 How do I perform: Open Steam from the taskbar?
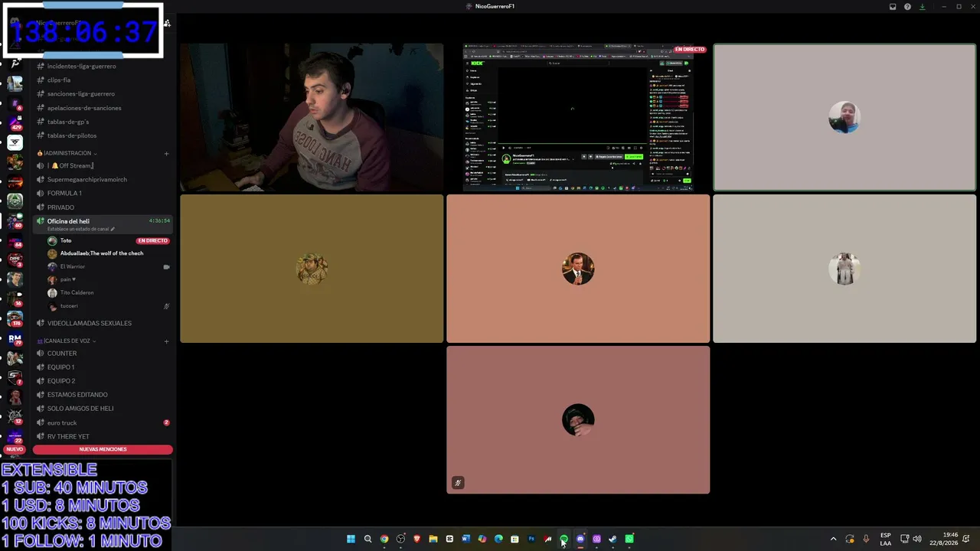(612, 539)
